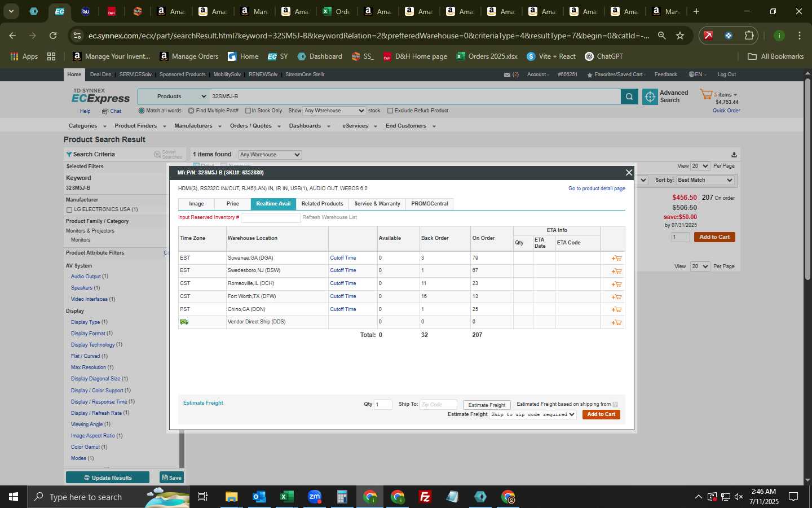
Task: Check LG ELECTRONICS USA manufacturer filter
Action: tap(69, 210)
